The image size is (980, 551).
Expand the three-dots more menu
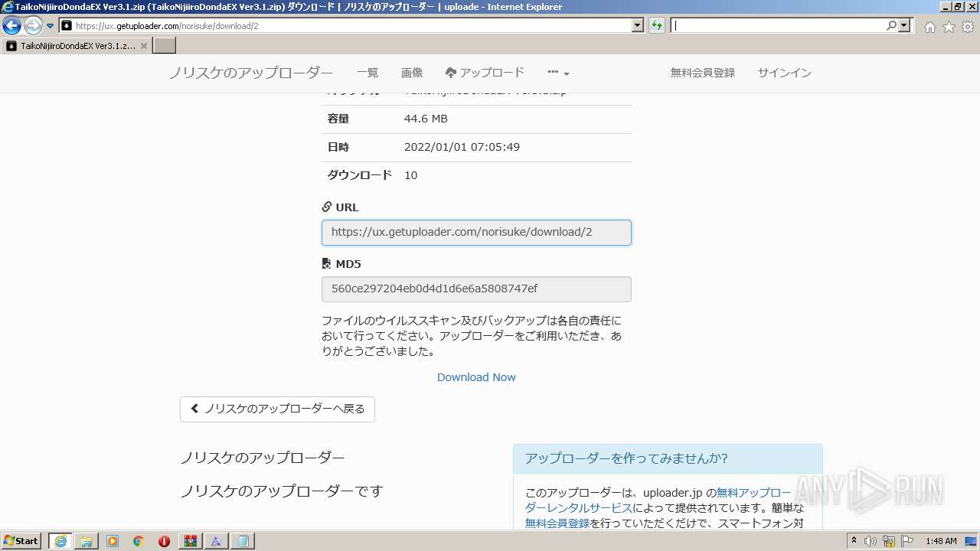(558, 73)
